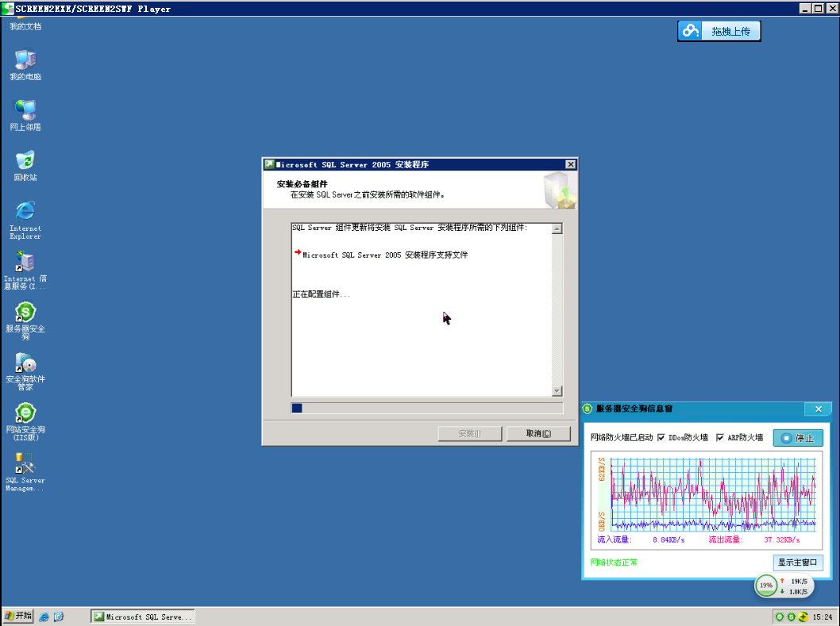Open the 开始 start menu
Viewport: 840px width, 626px height.
(x=17, y=616)
